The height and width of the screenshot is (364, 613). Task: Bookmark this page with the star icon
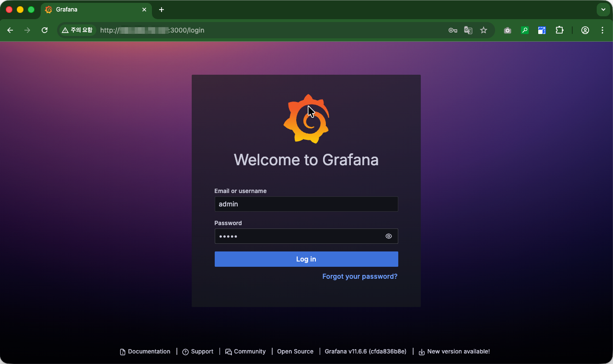point(484,30)
